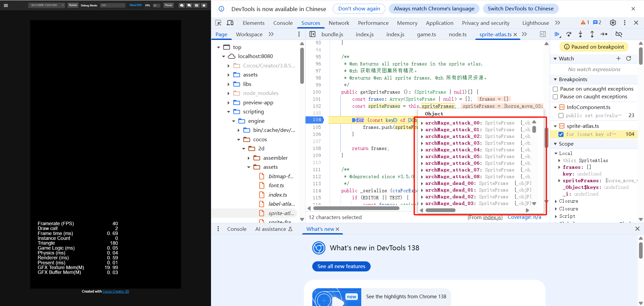Disable the sprite-atlas.ts breakpoint at line 104
644x306 pixels.
click(x=561, y=134)
